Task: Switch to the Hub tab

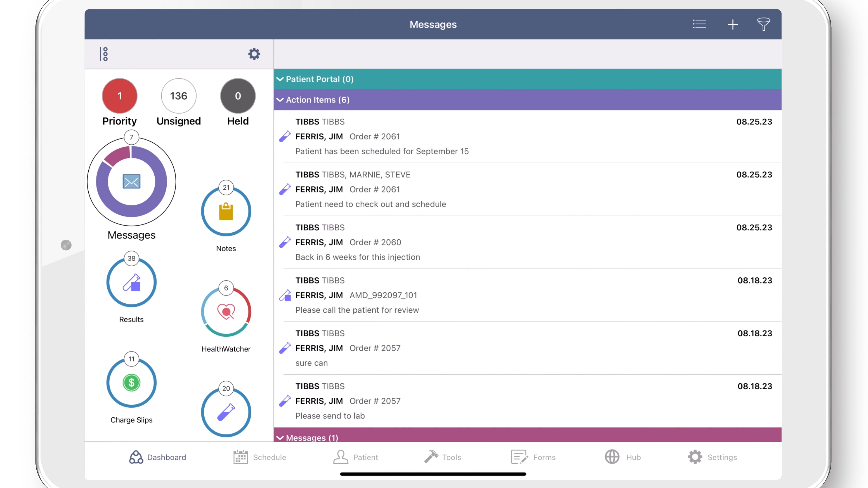Action: [623, 457]
